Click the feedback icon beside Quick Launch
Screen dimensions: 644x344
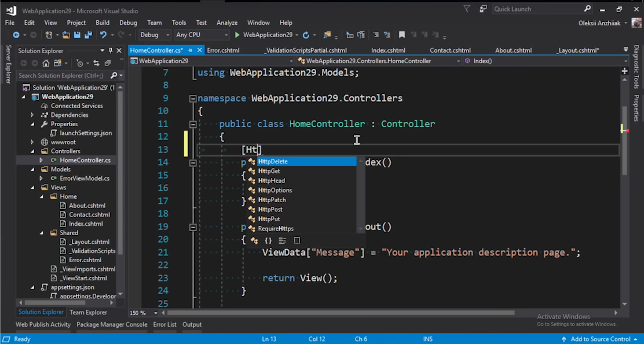tap(483, 9)
